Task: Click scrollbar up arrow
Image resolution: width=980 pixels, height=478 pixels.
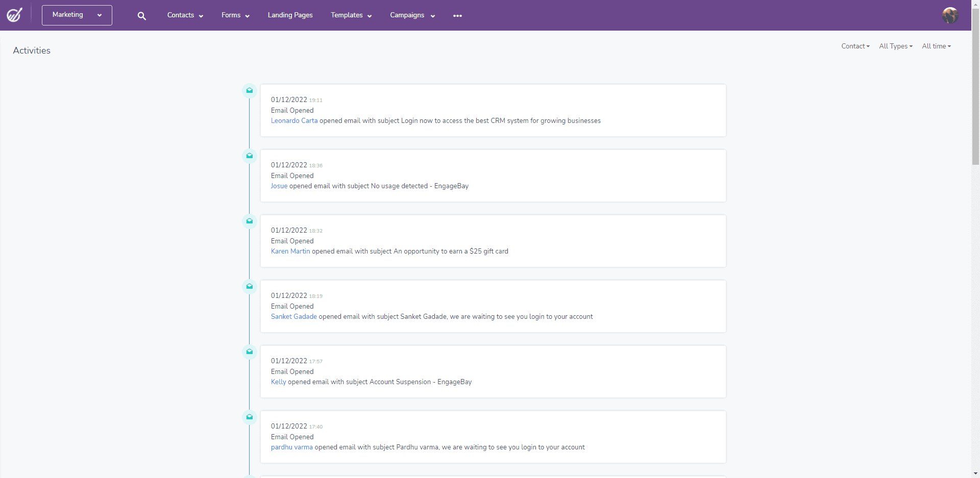Action: pos(975,4)
